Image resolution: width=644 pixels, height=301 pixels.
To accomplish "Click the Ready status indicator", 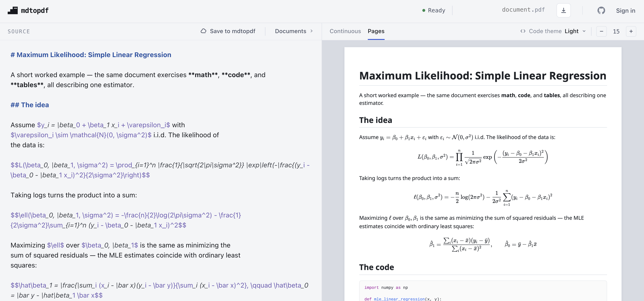I will coord(433,10).
